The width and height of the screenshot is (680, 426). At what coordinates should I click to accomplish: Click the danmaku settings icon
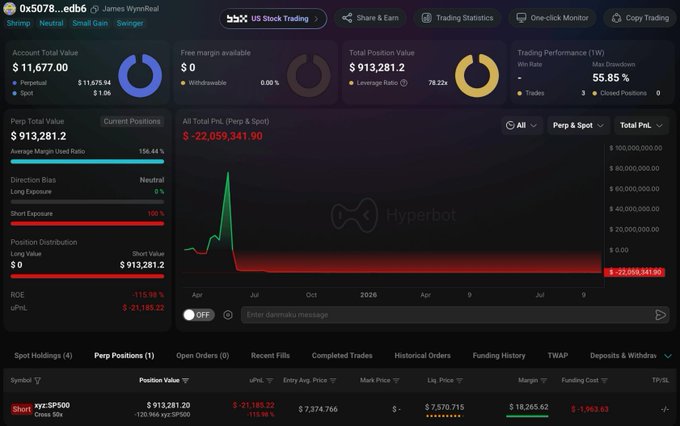228,315
